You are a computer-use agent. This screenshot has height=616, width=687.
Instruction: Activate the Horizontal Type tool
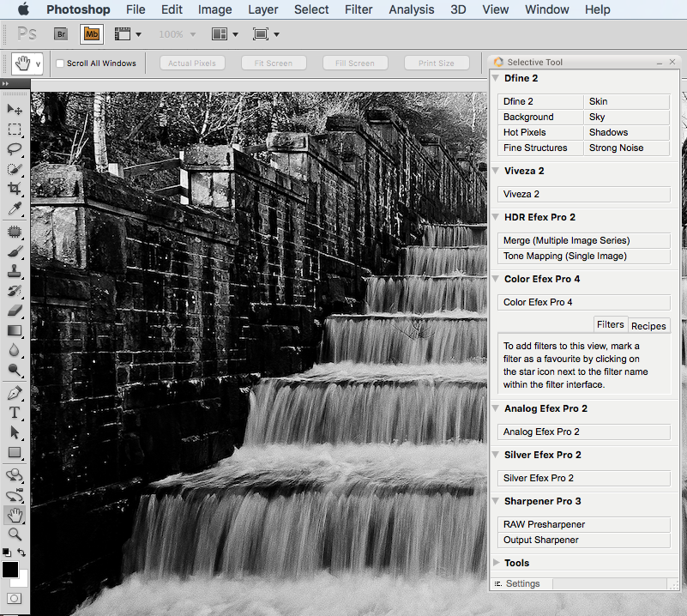[x=15, y=412]
